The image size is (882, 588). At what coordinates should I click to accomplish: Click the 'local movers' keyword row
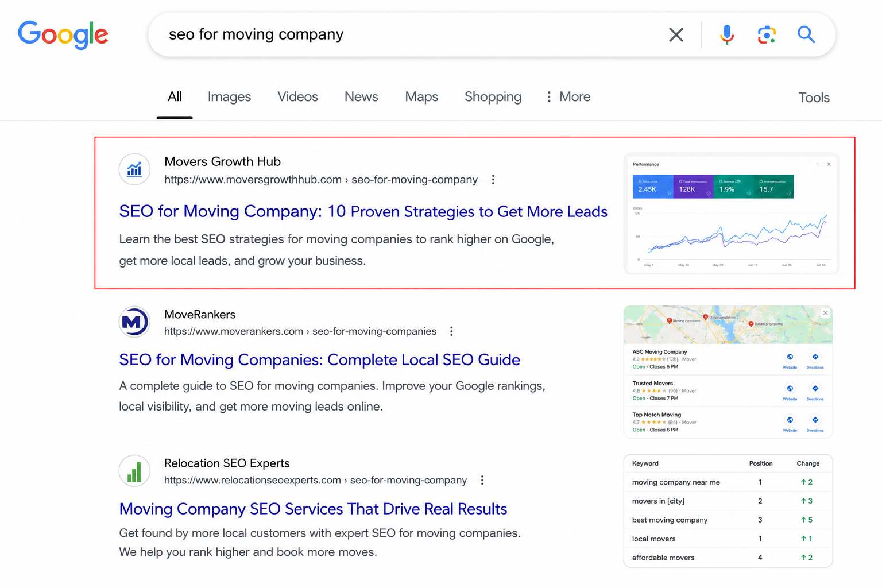(728, 539)
